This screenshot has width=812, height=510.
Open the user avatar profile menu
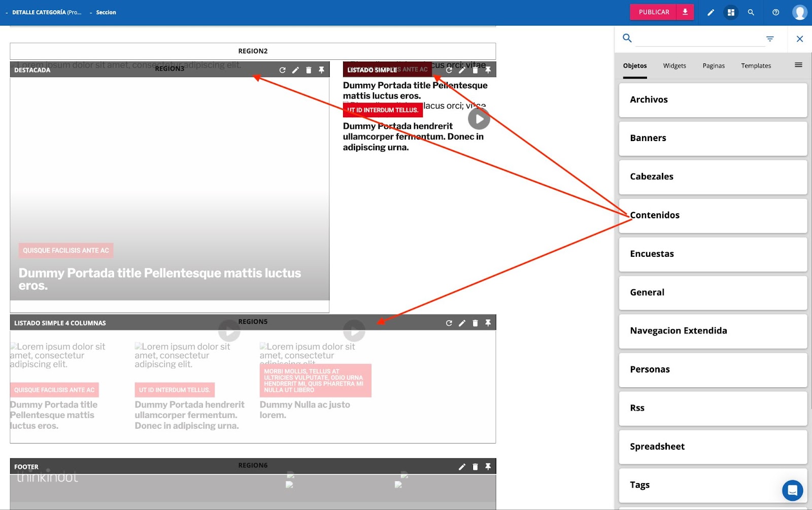pyautogui.click(x=799, y=13)
